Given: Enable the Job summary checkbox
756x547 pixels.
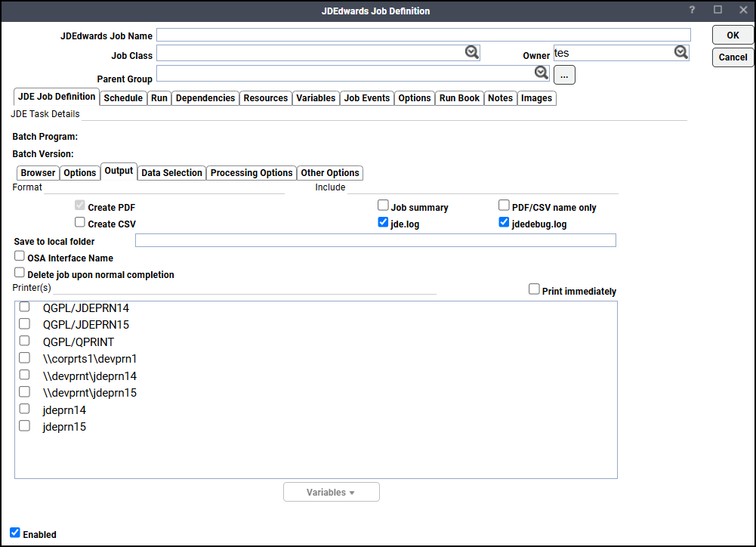Looking at the screenshot, I should point(383,206).
